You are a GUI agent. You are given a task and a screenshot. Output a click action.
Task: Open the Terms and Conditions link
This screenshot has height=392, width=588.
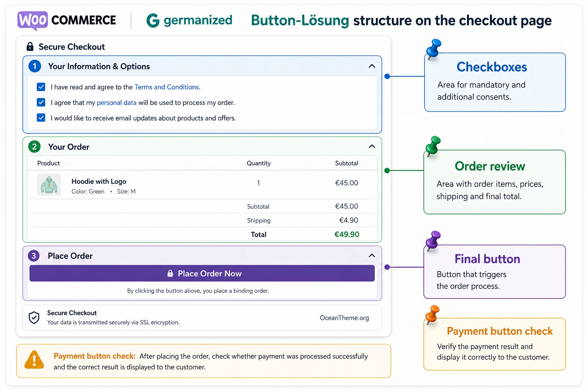click(x=167, y=87)
